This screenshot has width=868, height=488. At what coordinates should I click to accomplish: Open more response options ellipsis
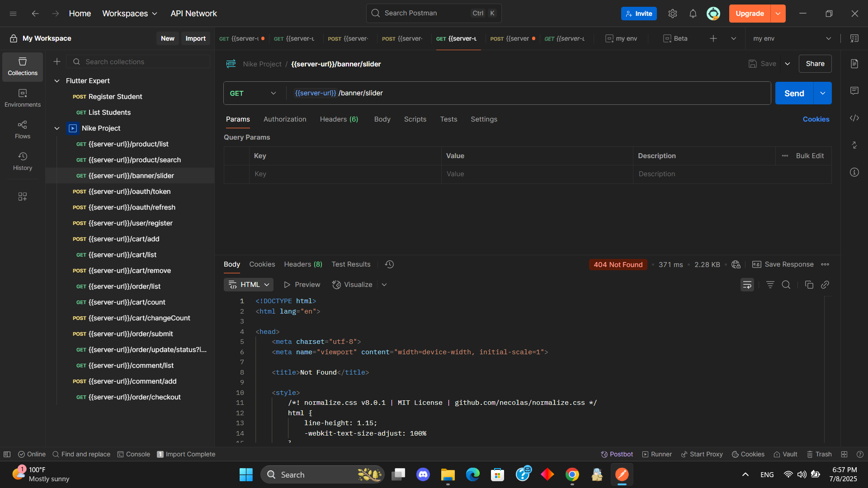(825, 264)
